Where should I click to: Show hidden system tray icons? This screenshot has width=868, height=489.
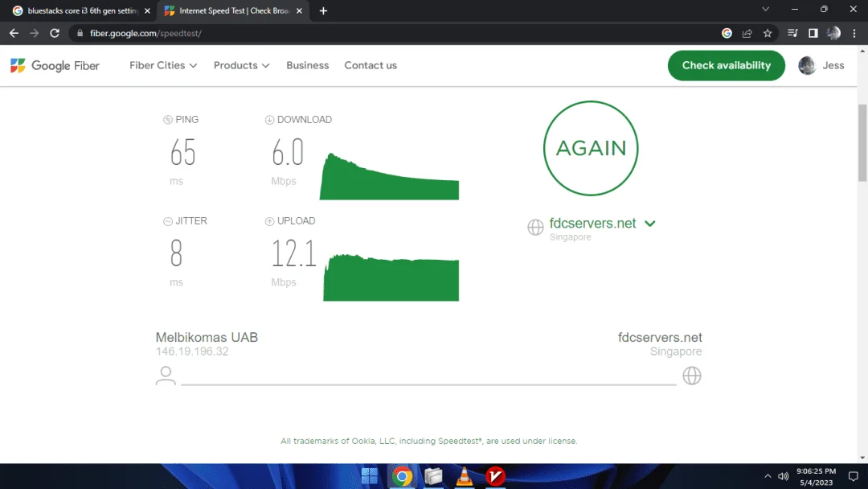[x=768, y=476]
